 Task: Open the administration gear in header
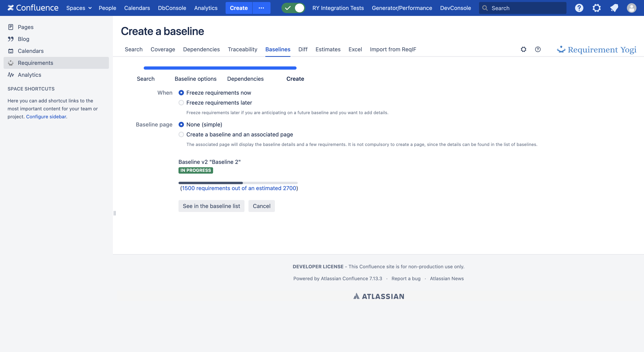point(596,8)
